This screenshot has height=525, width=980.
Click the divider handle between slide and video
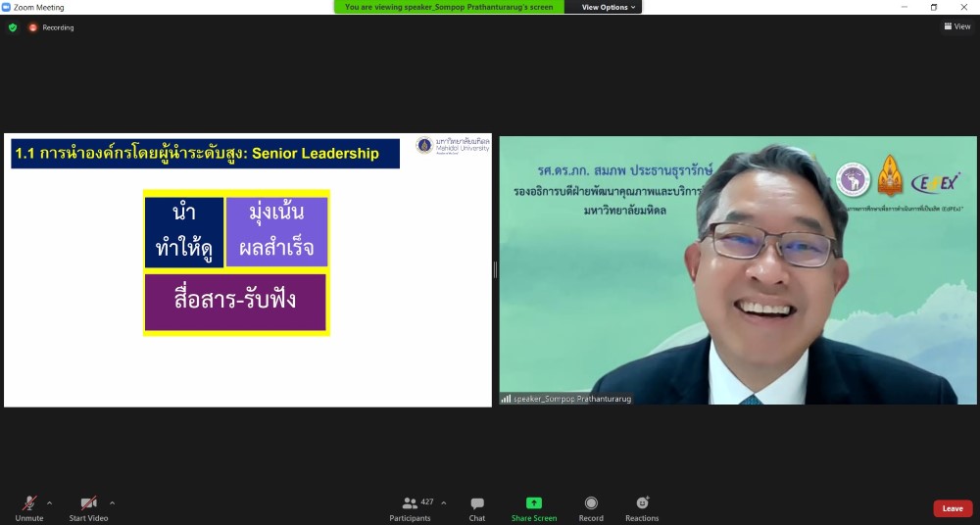(495, 270)
